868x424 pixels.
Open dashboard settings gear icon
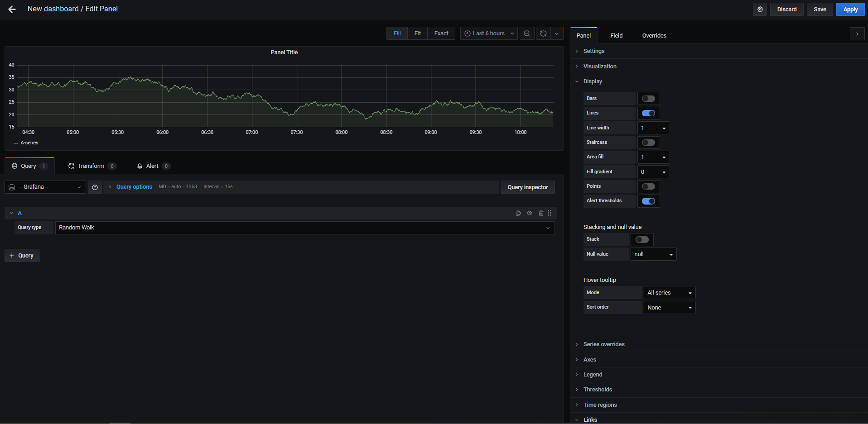(760, 10)
